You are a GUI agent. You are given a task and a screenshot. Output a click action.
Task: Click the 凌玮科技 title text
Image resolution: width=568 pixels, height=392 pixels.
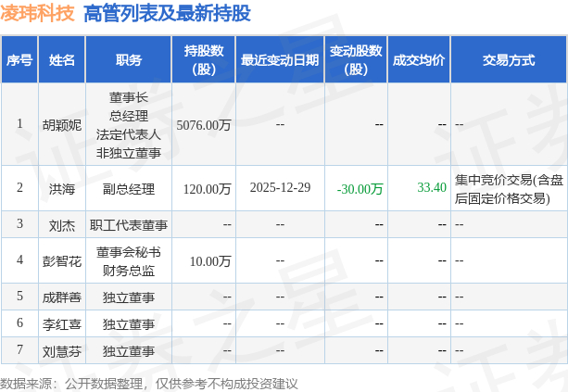pyautogui.click(x=37, y=13)
